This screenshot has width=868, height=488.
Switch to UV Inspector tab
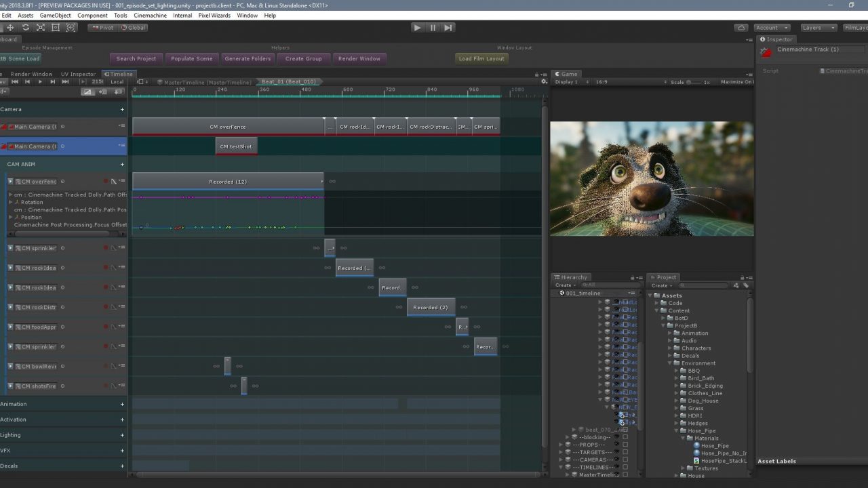(78, 74)
